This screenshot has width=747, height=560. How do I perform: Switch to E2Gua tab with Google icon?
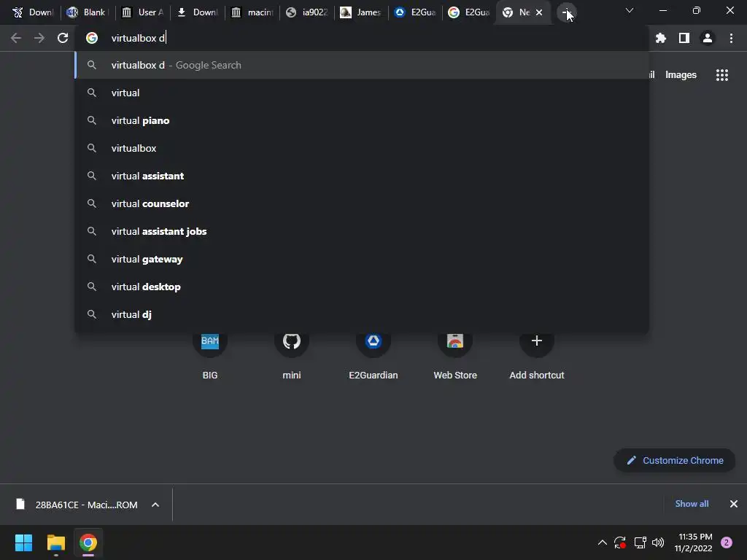coord(469,12)
